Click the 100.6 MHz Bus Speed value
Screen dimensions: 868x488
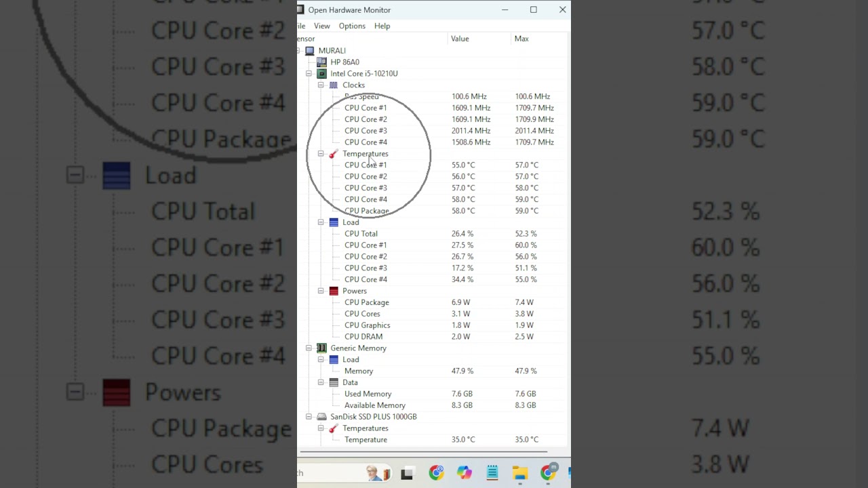coord(469,96)
